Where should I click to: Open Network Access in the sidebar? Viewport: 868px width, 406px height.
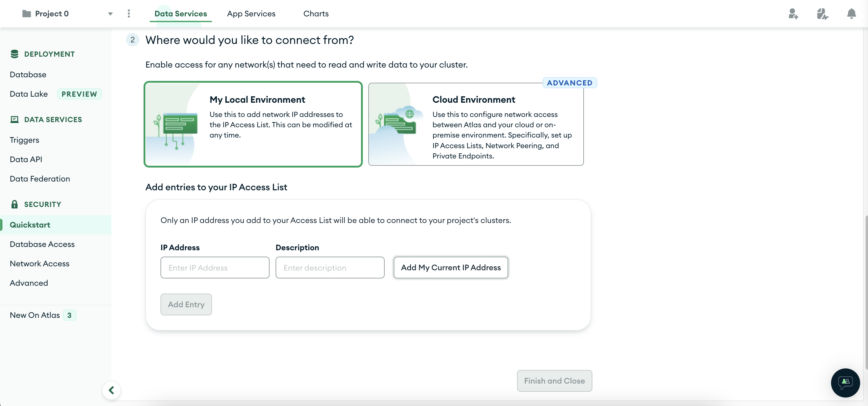[x=39, y=263]
